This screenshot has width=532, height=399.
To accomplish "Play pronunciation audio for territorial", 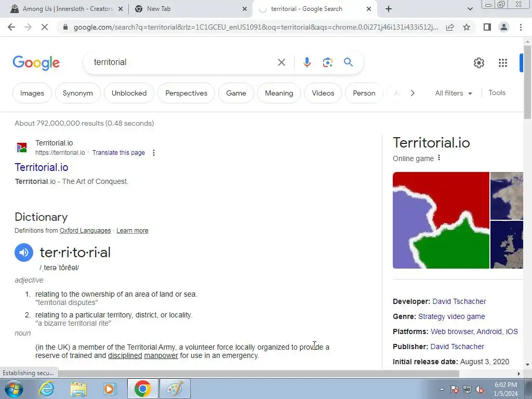I will point(24,252).
